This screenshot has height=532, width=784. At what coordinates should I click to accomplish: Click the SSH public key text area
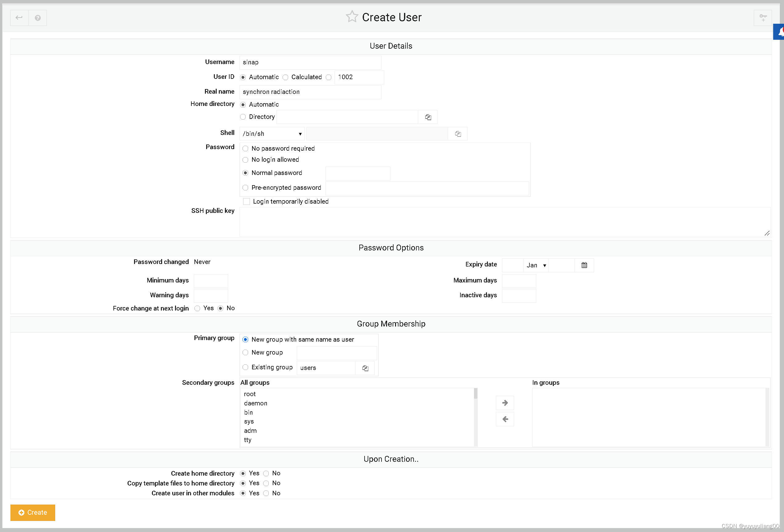pos(504,222)
